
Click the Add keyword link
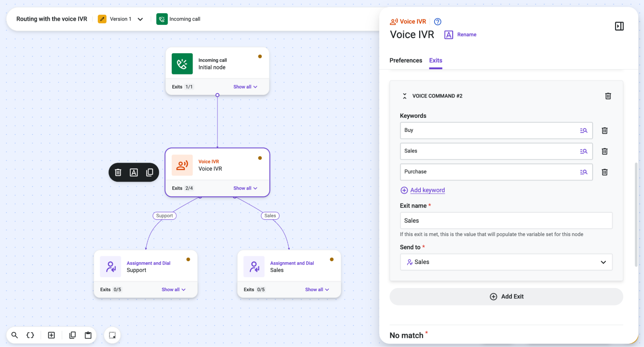pos(427,190)
